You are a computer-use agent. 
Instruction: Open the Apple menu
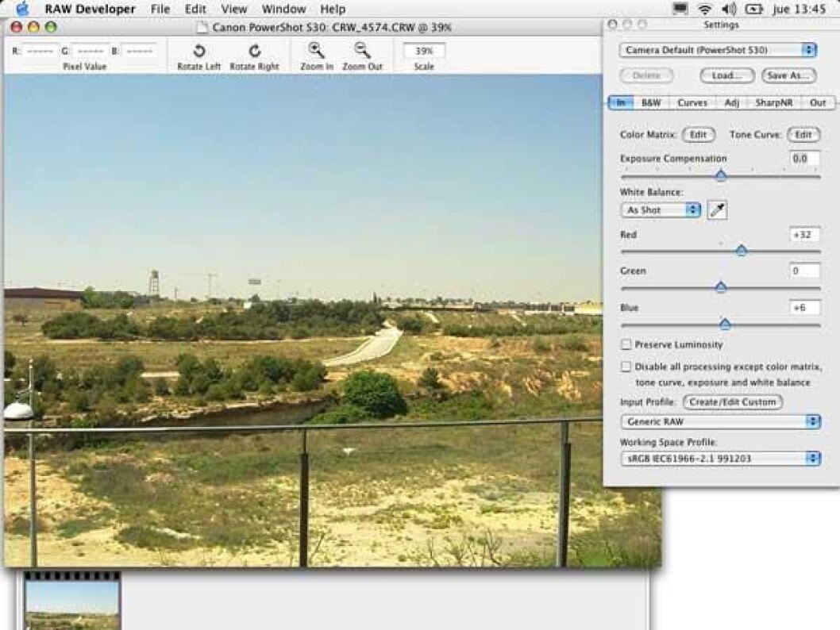click(x=22, y=9)
